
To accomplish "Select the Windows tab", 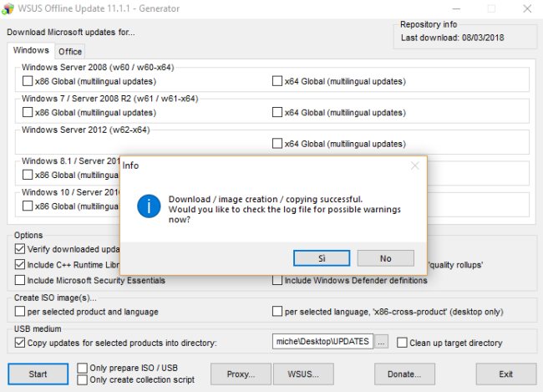I will (x=31, y=50).
